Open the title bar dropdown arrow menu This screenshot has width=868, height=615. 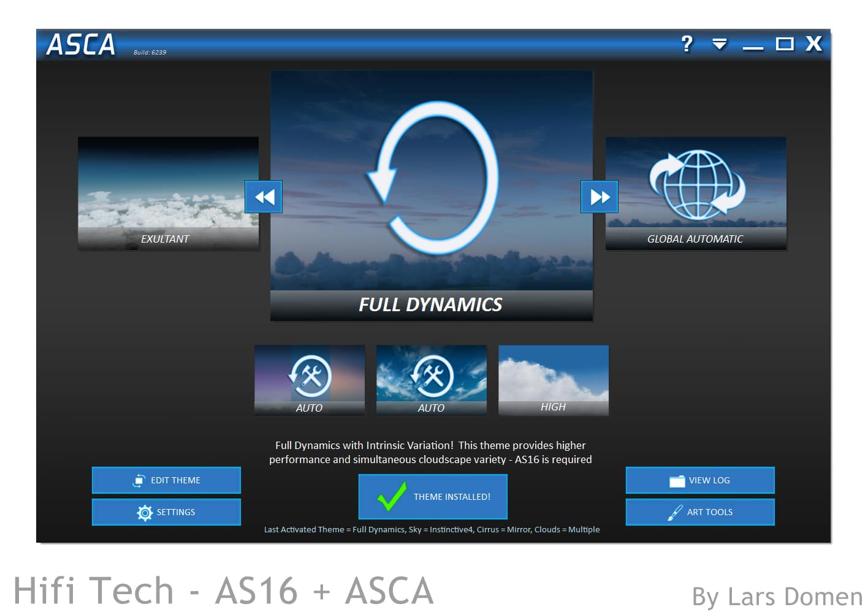(719, 43)
